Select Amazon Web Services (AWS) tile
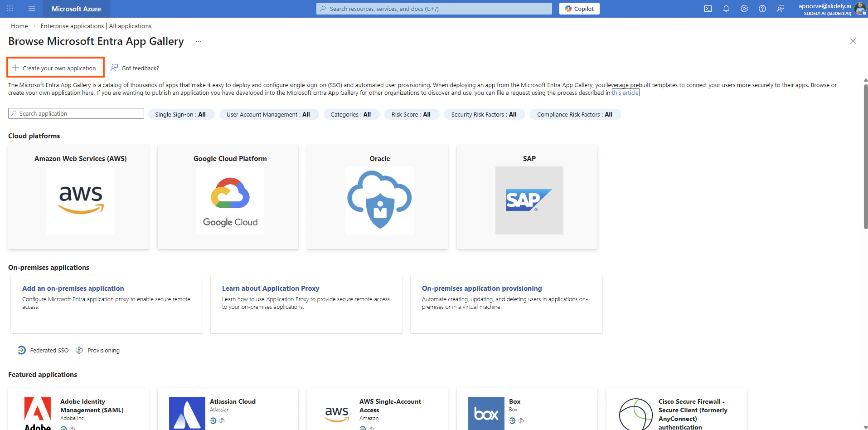The image size is (868, 430). (78, 197)
